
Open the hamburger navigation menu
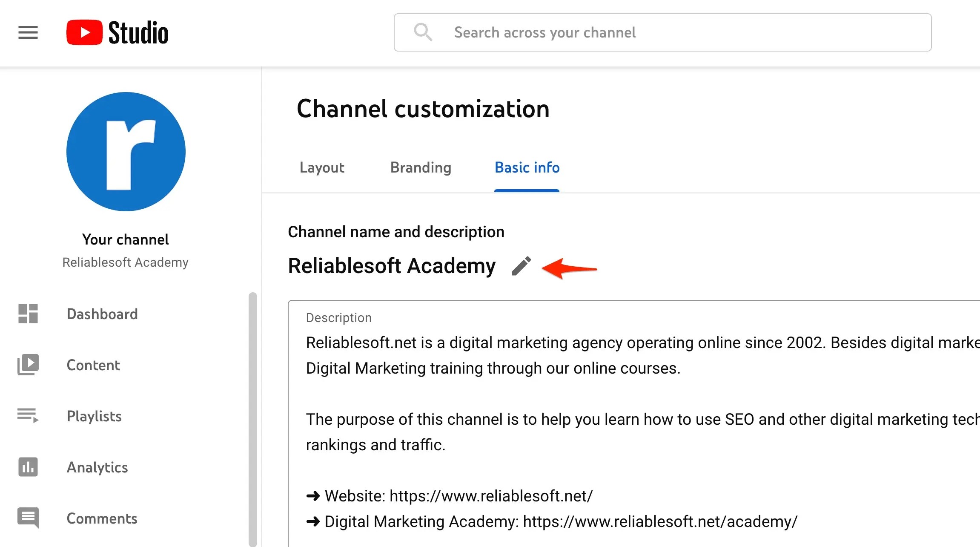[x=28, y=32]
